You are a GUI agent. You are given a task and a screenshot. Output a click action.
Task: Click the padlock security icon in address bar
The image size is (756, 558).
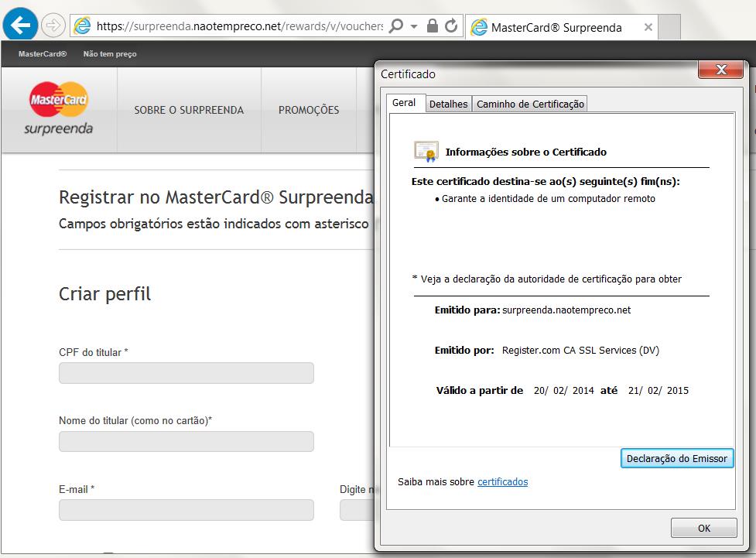[x=432, y=26]
